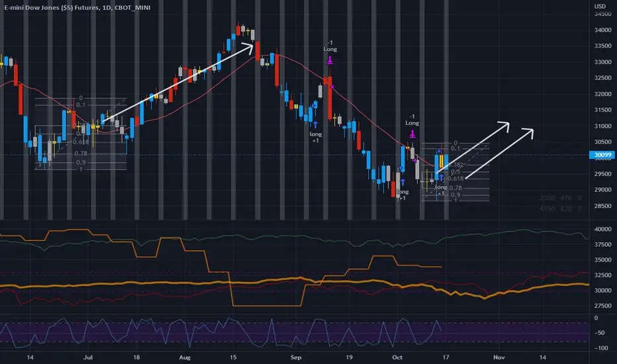Click the 33000 price axis label
The image size is (617, 364).
point(602,62)
